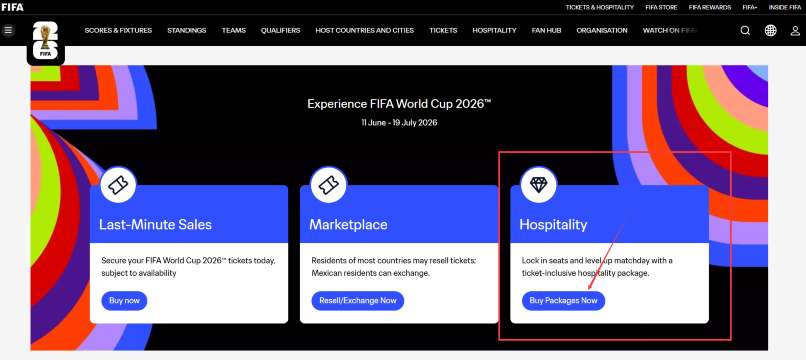Open the hamburger menu icon
Image resolution: width=806 pixels, height=360 pixels.
(8, 30)
